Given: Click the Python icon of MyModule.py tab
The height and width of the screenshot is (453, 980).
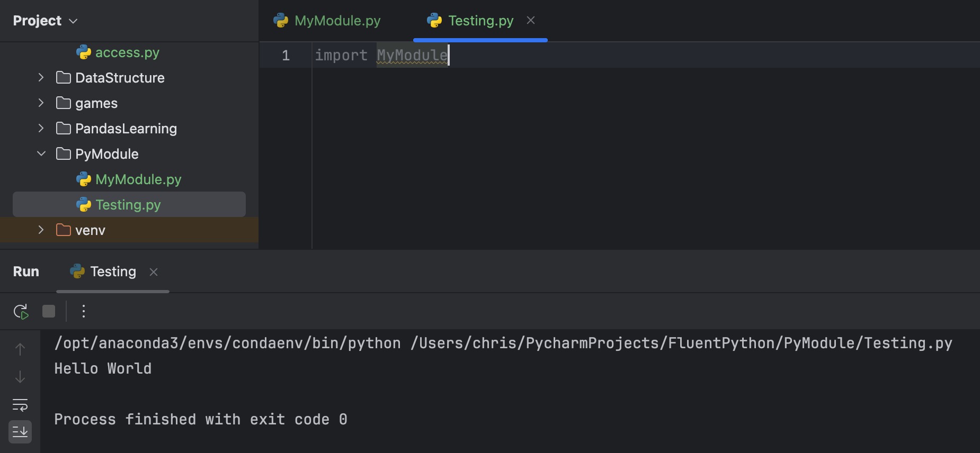Looking at the screenshot, I should click(281, 21).
